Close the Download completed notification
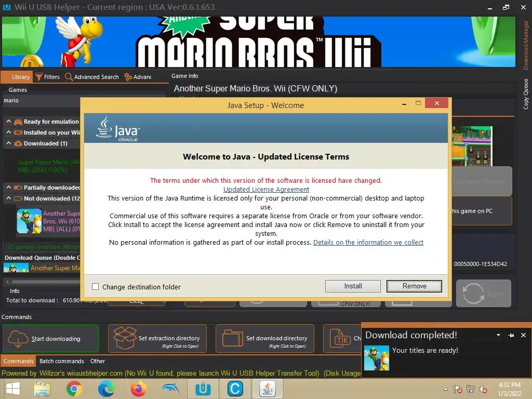 coord(523,335)
